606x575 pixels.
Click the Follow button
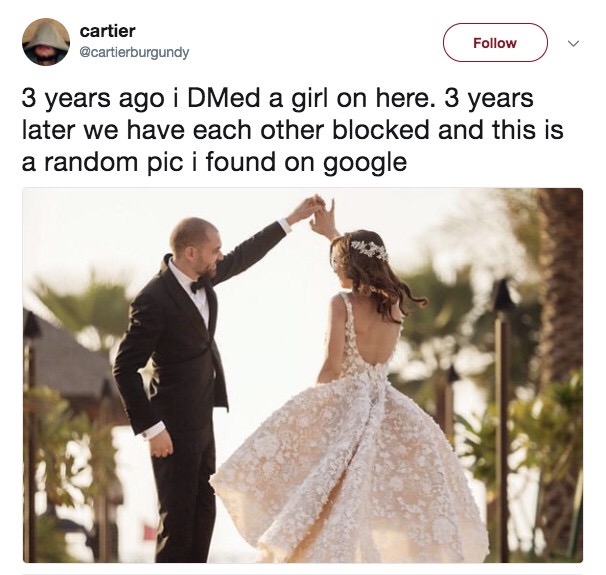tap(495, 43)
